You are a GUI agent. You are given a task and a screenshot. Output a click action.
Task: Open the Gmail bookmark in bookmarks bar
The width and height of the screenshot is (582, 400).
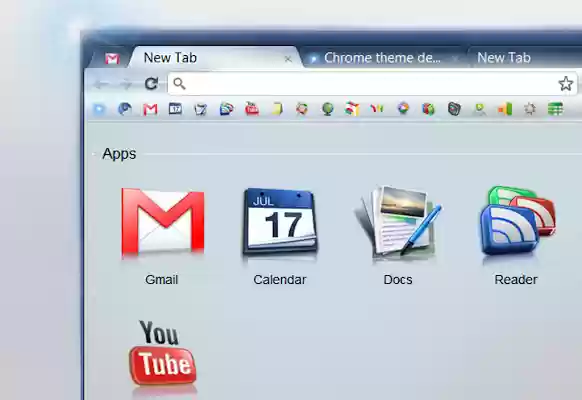point(150,109)
